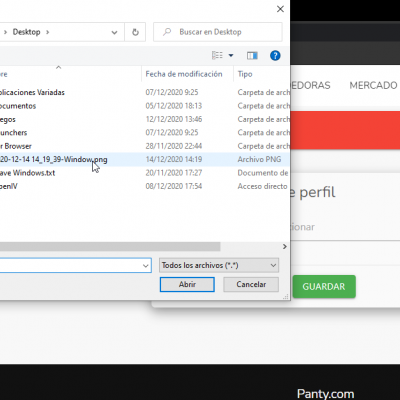Click the green GUARDAR button
The height and width of the screenshot is (400, 400).
pyautogui.click(x=324, y=286)
